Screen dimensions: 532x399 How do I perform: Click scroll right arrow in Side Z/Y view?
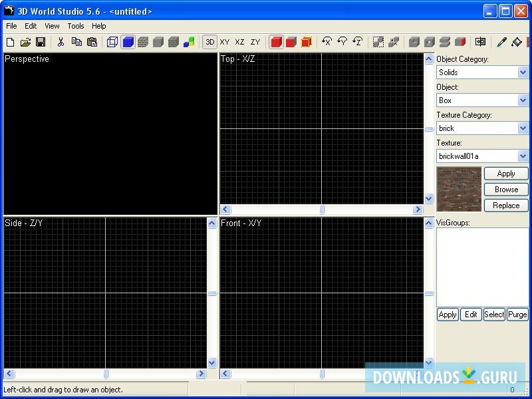tap(201, 374)
